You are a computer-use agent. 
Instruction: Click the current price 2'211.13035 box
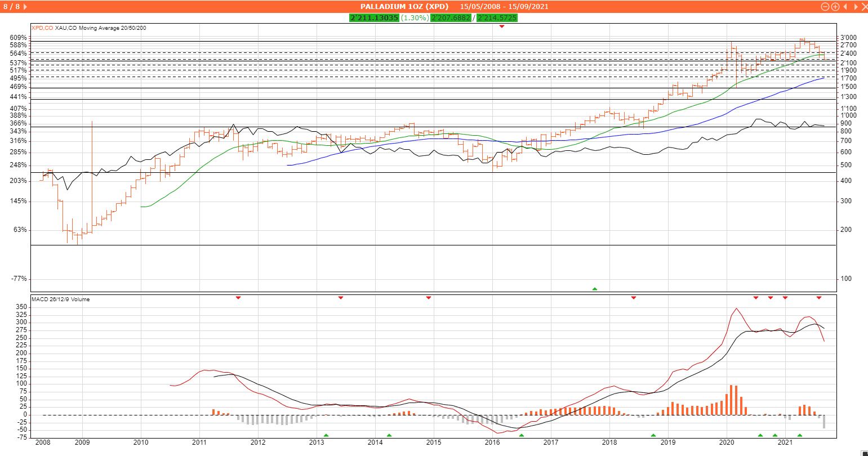[374, 18]
